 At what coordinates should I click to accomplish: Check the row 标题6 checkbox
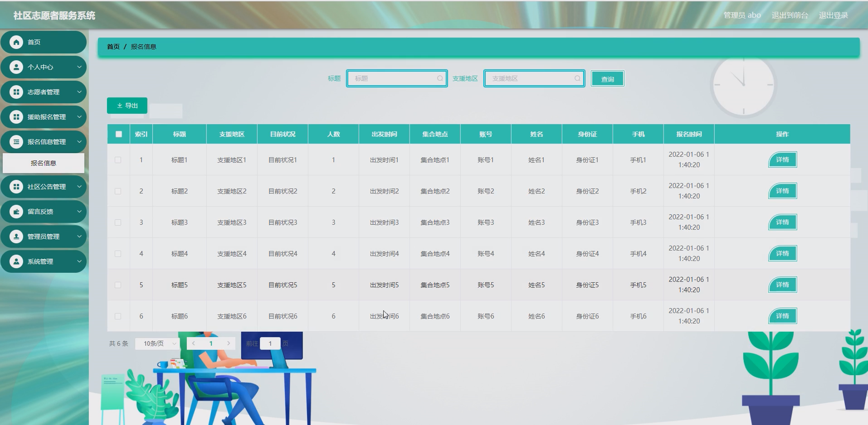[118, 316]
